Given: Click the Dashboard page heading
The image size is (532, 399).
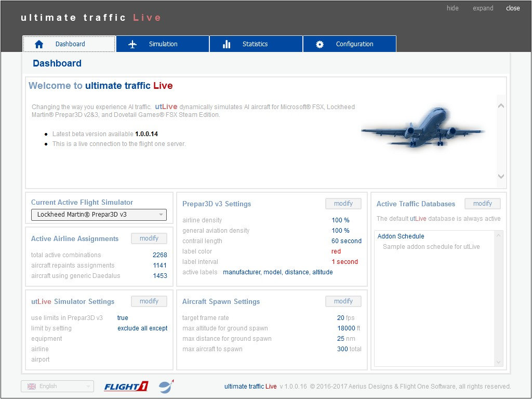Looking at the screenshot, I should [x=57, y=63].
